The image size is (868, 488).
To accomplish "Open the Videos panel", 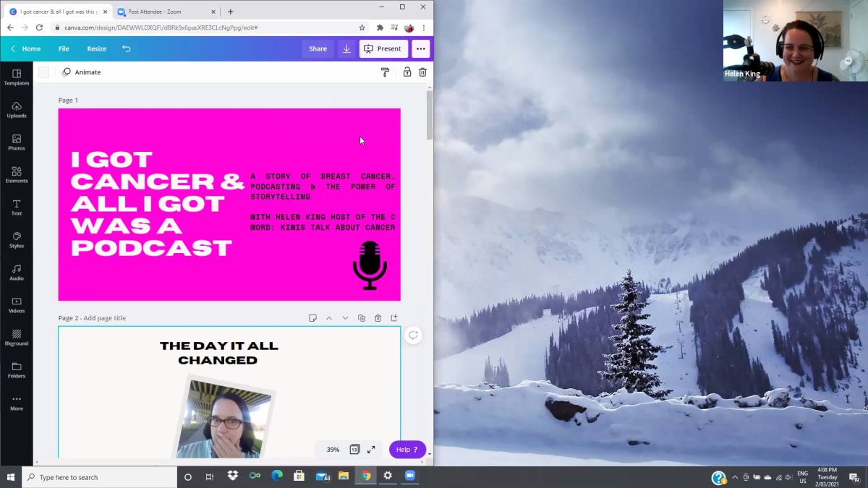I will coord(17,304).
